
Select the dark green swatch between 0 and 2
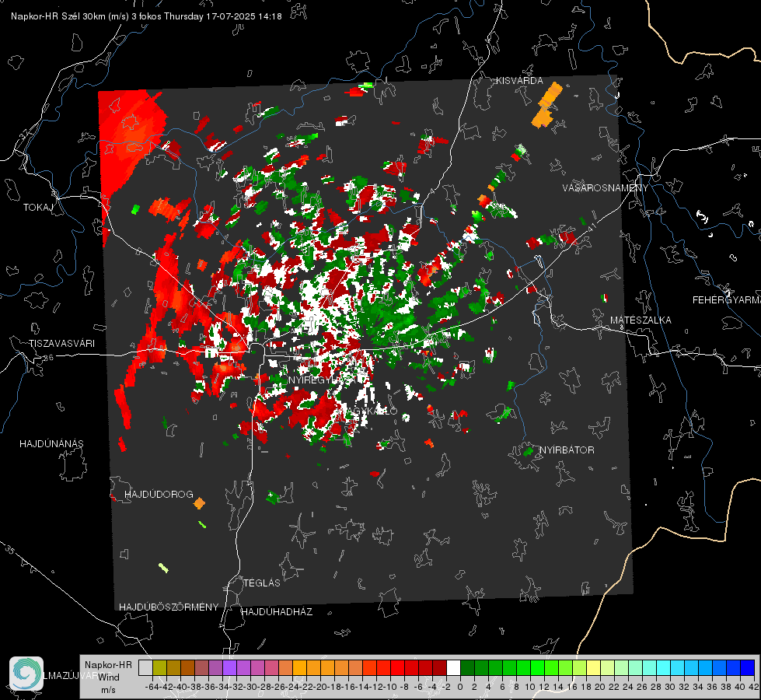coord(467,667)
